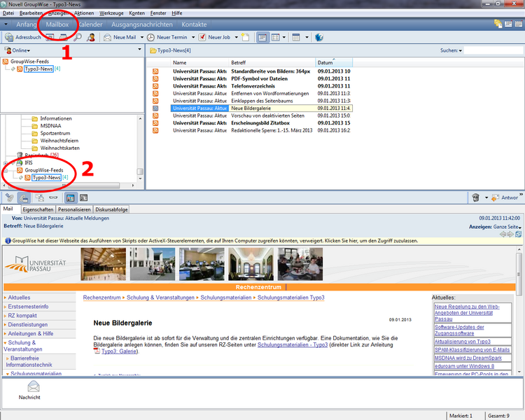Viewport: 525px width, 420px height.
Task: Click the delete trash icon in preview toolbar
Action: coord(475,197)
